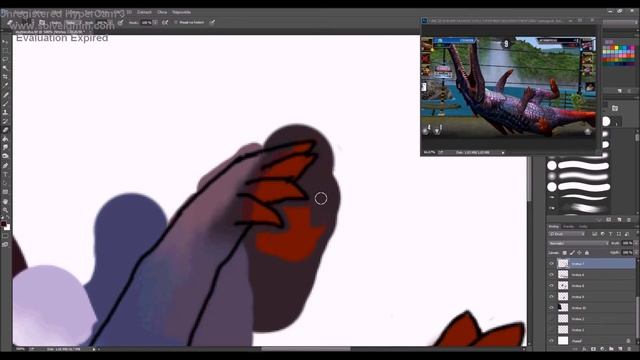Image resolution: width=640 pixels, height=360 pixels.
Task: Open the Zobrazit menu
Action: 144,12
